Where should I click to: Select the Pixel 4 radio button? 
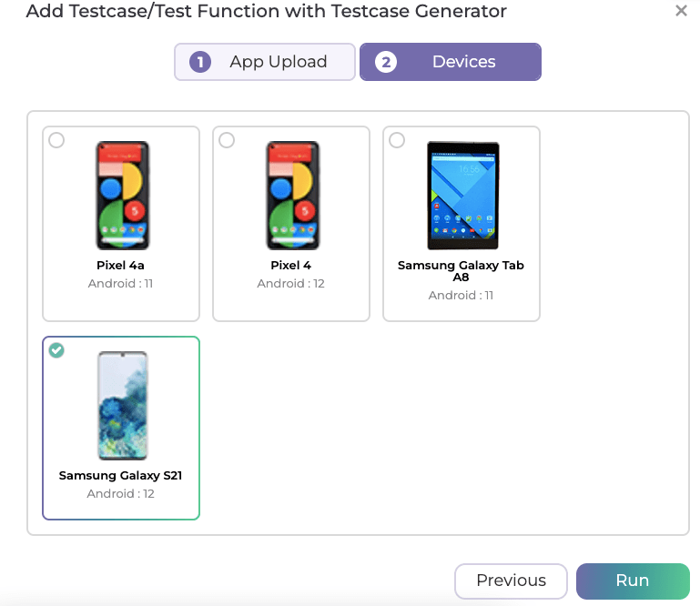[227, 140]
